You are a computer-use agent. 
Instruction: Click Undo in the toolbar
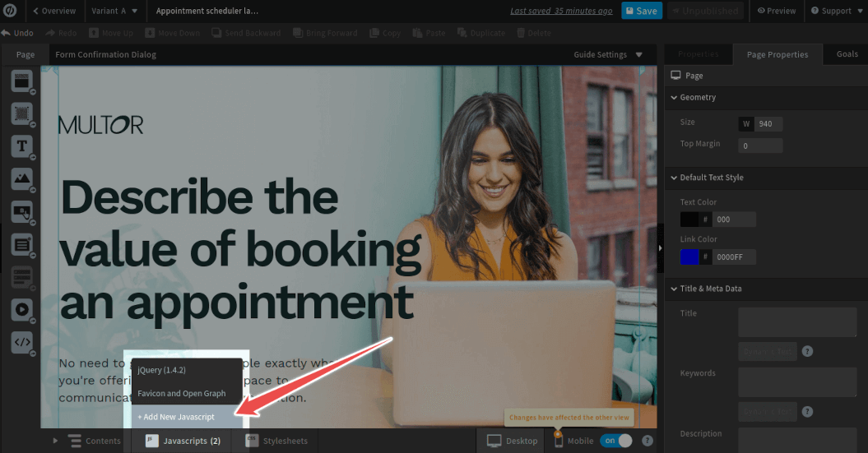click(17, 33)
